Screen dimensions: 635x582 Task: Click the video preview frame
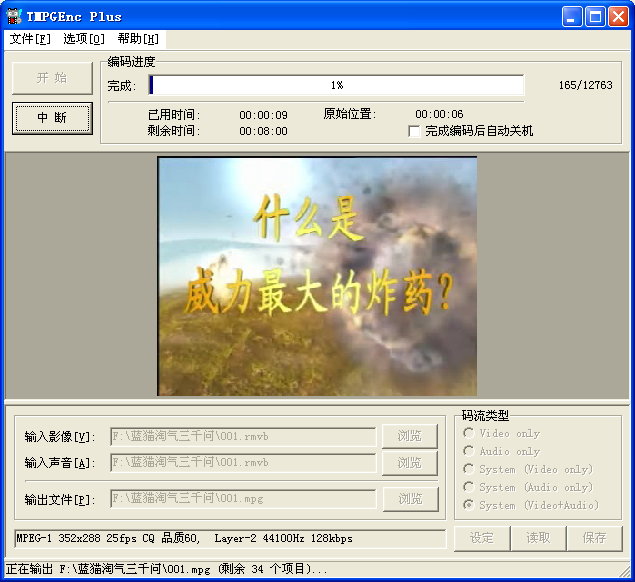click(x=317, y=276)
